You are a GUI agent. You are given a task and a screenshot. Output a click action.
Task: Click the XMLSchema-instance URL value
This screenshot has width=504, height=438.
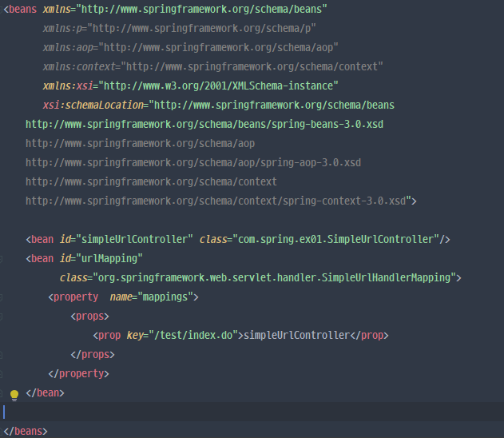[x=218, y=86]
